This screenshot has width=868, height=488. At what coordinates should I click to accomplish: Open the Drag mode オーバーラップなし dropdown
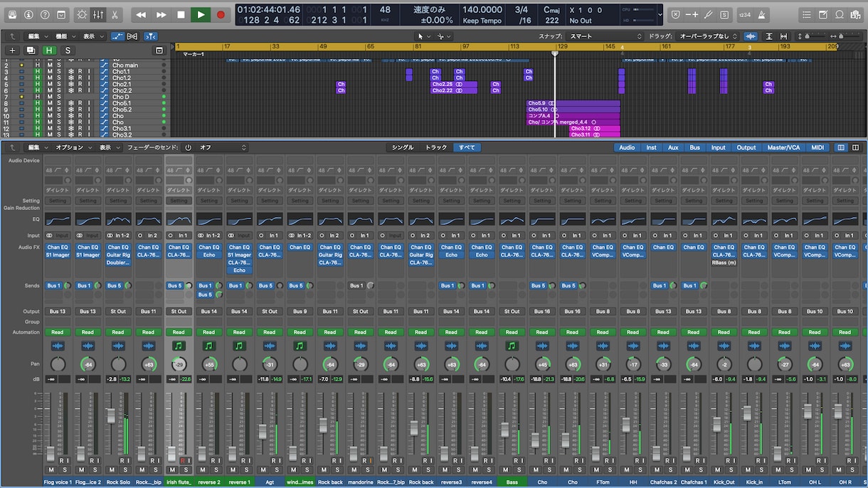pos(709,36)
